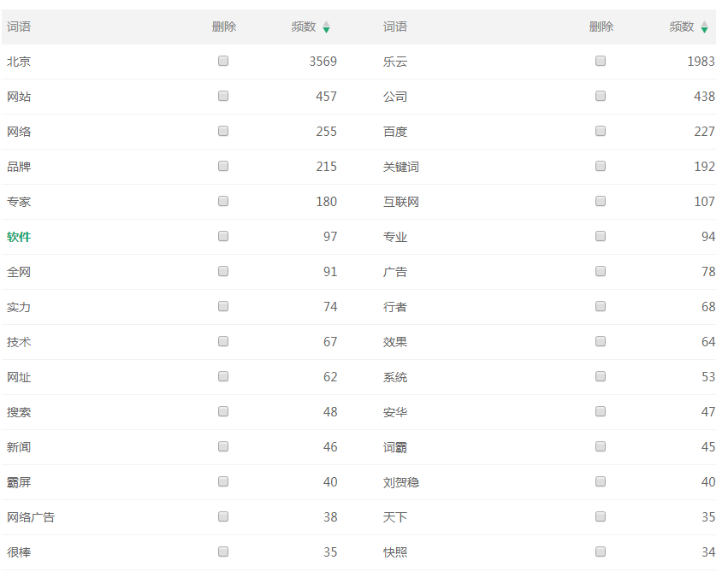
Task: Click the right 删除 column header
Action: [x=601, y=27]
